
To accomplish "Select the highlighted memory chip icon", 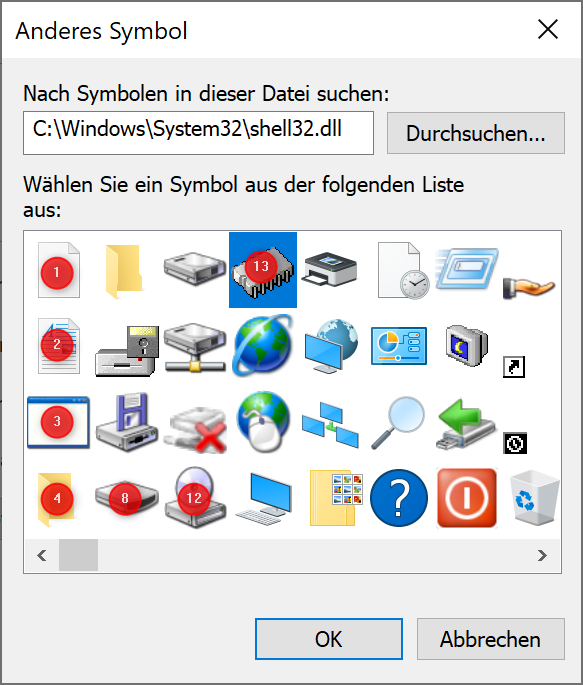I will click(263, 270).
